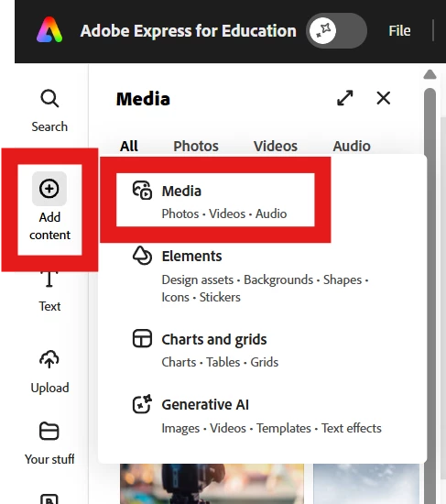
Task: Open Search in the left sidebar
Action: point(49,111)
